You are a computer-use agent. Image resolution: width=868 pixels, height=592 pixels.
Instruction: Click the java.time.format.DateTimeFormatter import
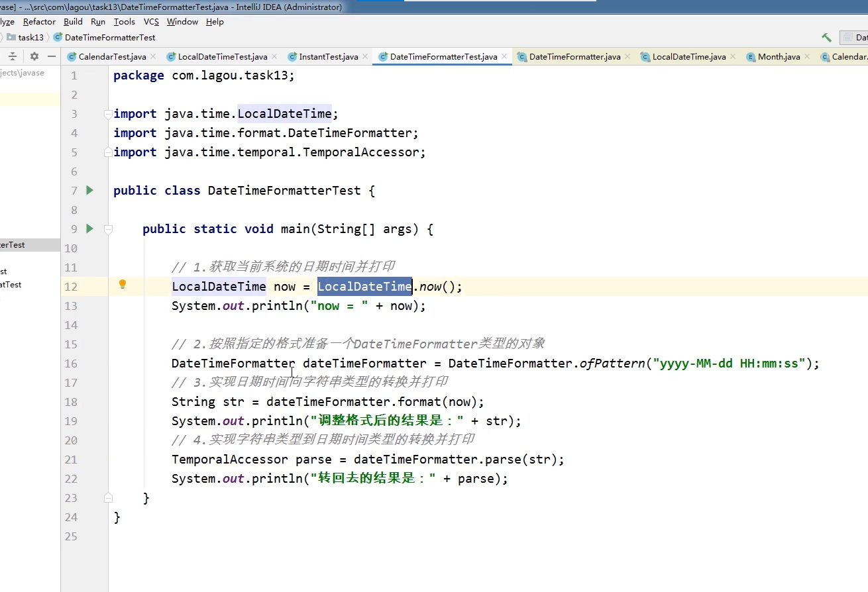click(x=292, y=133)
